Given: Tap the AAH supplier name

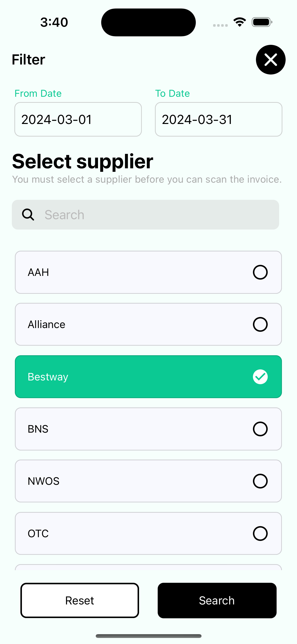Looking at the screenshot, I should pos(38,272).
